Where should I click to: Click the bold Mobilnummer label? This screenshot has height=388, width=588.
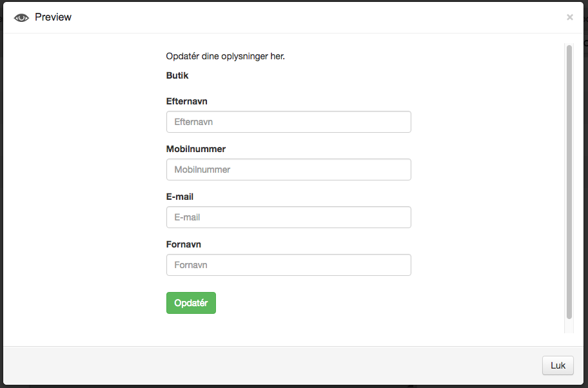tap(196, 149)
